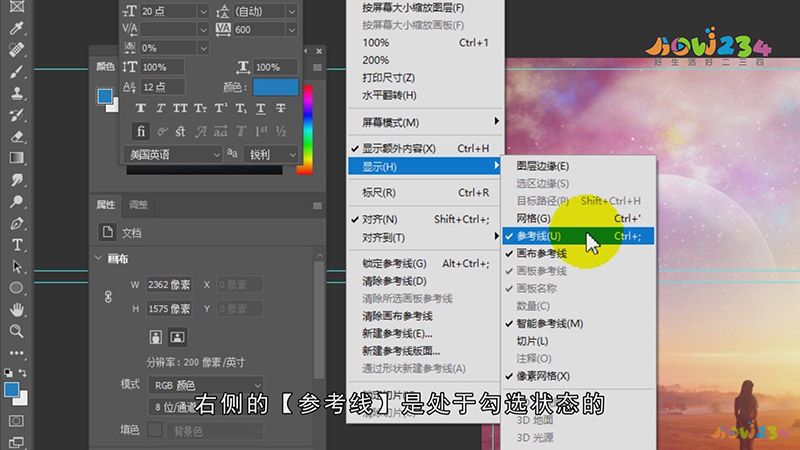Image resolution: width=800 pixels, height=450 pixels.
Task: Select the Zoom magnifier tool
Action: tap(16, 331)
